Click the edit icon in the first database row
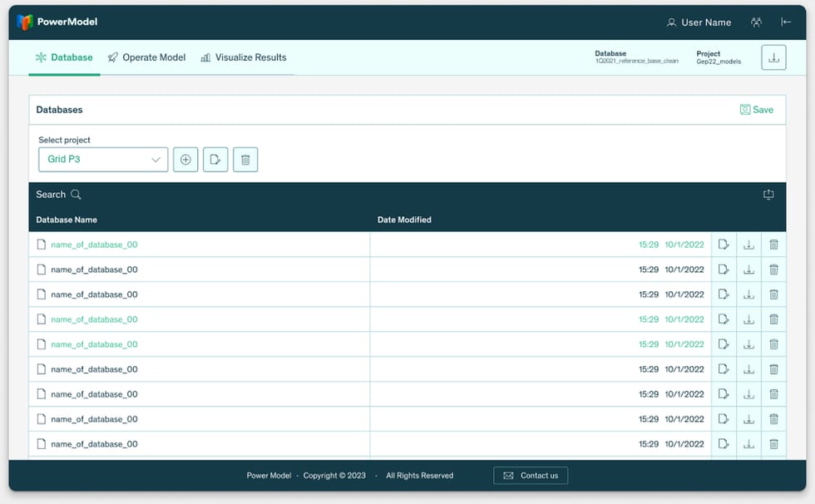The image size is (815, 504). [724, 245]
